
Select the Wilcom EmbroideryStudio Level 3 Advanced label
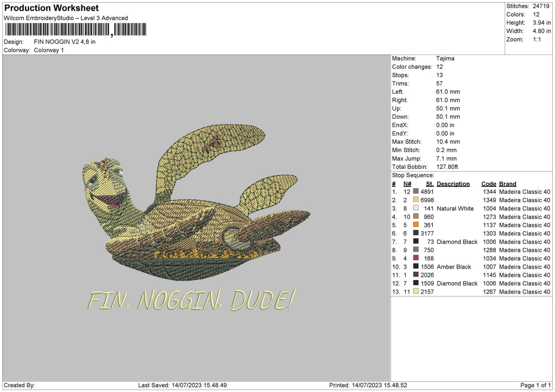[x=65, y=18]
